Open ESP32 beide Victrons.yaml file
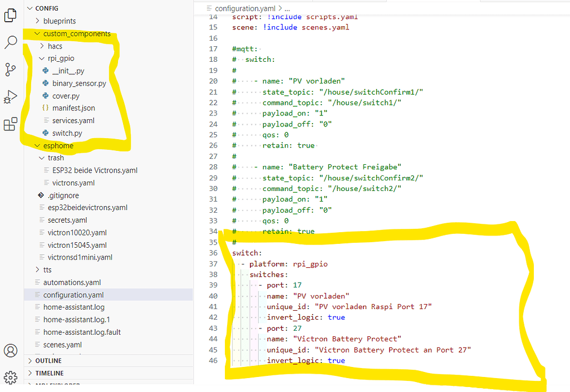Image resolution: width=570 pixels, height=392 pixels. [x=95, y=170]
